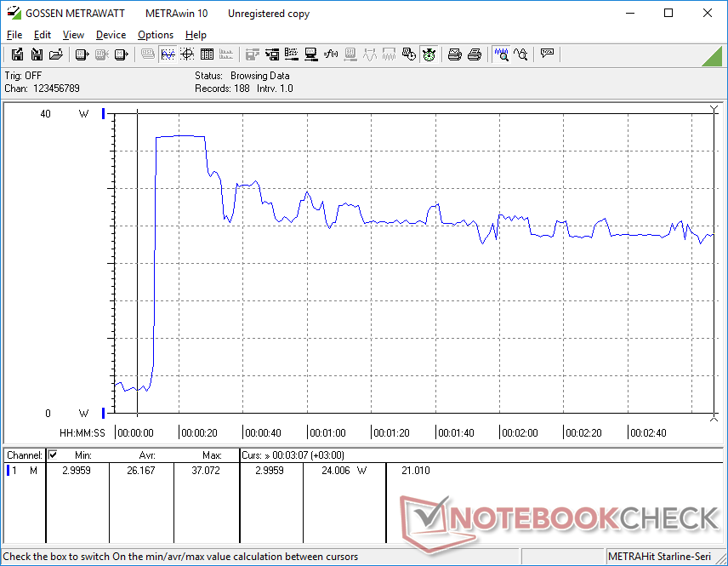Open the monitor display settings icon
The width and height of the screenshot is (728, 566).
click(x=311, y=54)
